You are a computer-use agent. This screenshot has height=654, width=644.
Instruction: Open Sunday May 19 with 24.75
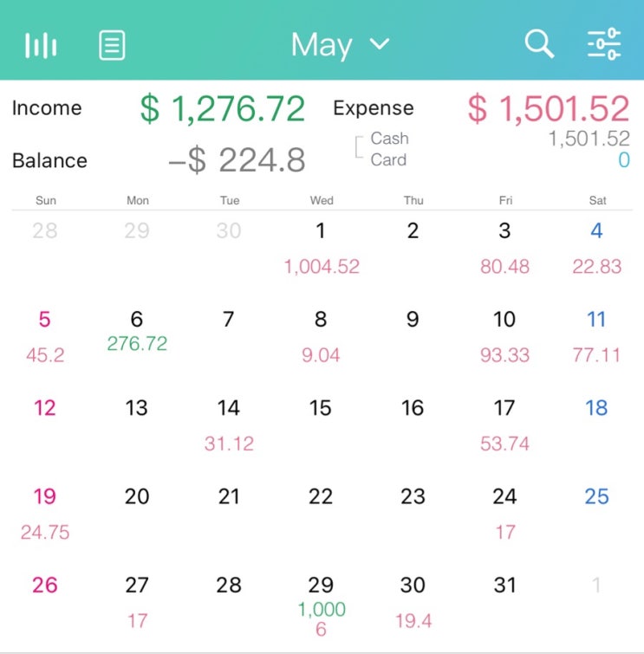(45, 514)
